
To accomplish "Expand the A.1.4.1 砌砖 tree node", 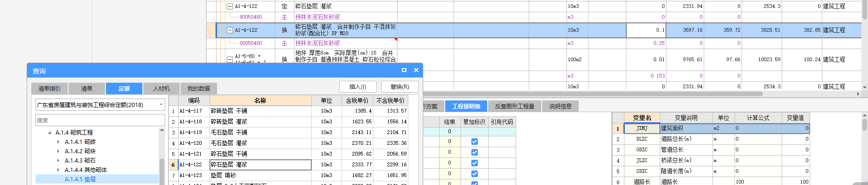I will pos(58,142).
